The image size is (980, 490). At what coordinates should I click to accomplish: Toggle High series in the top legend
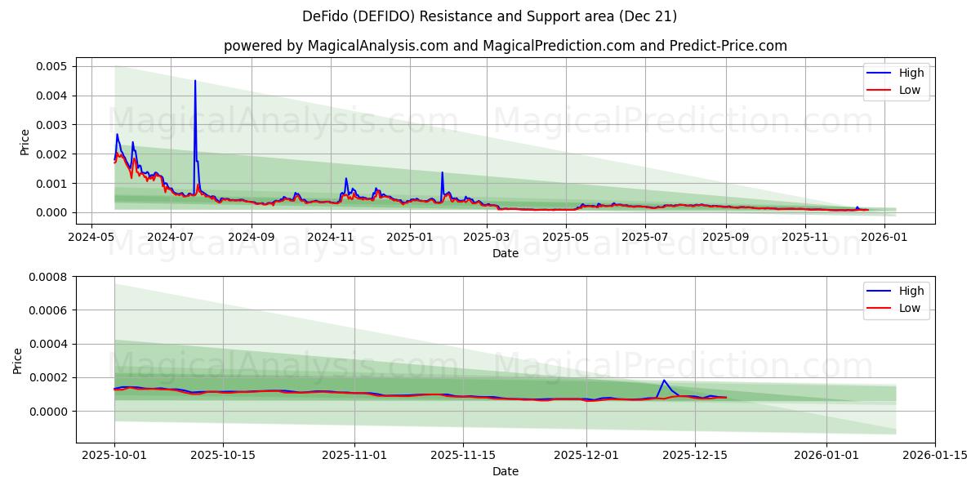(x=902, y=73)
